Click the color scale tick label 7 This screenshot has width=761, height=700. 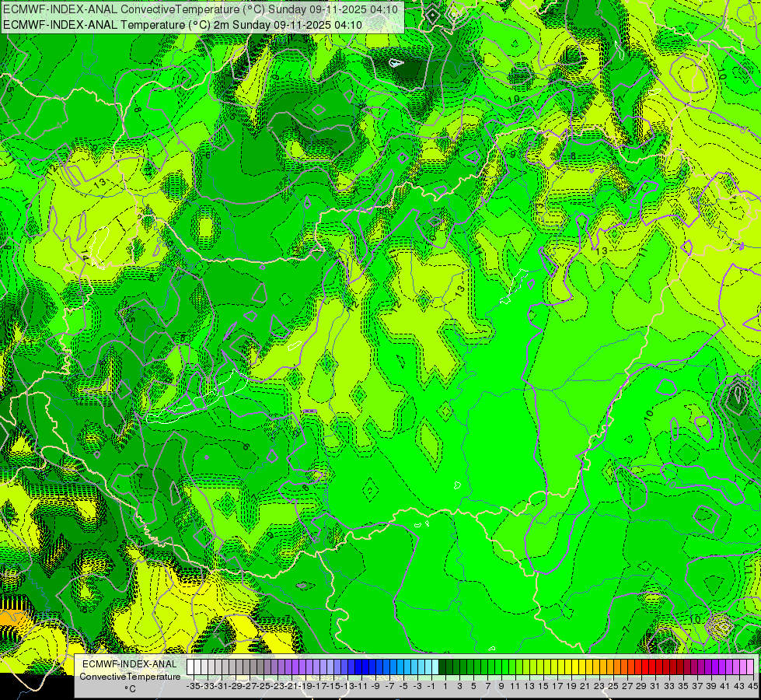point(487,687)
